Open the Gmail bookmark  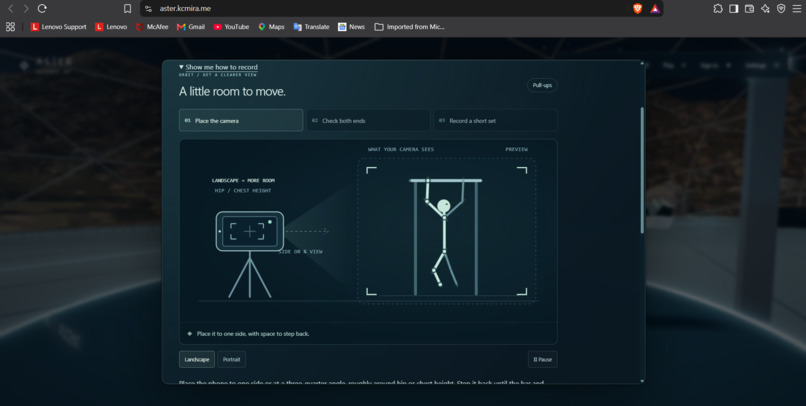tap(191, 27)
